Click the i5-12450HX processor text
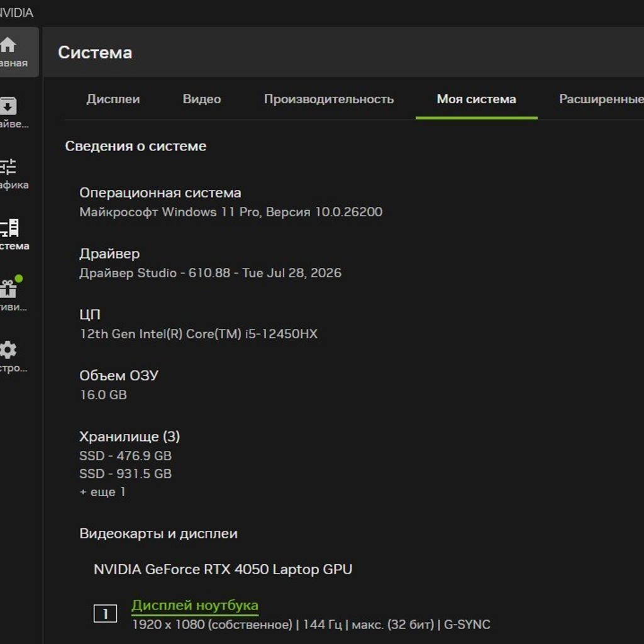This screenshot has height=644, width=644. click(198, 334)
